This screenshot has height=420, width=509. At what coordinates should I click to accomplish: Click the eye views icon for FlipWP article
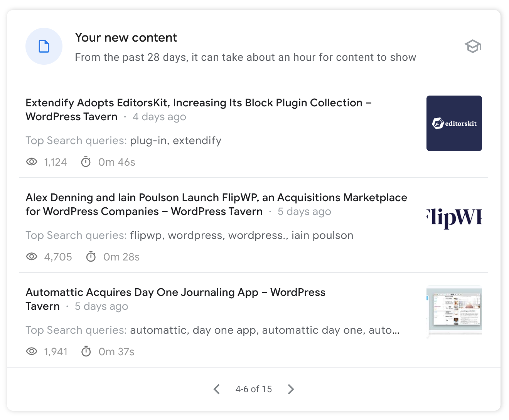pos(32,257)
